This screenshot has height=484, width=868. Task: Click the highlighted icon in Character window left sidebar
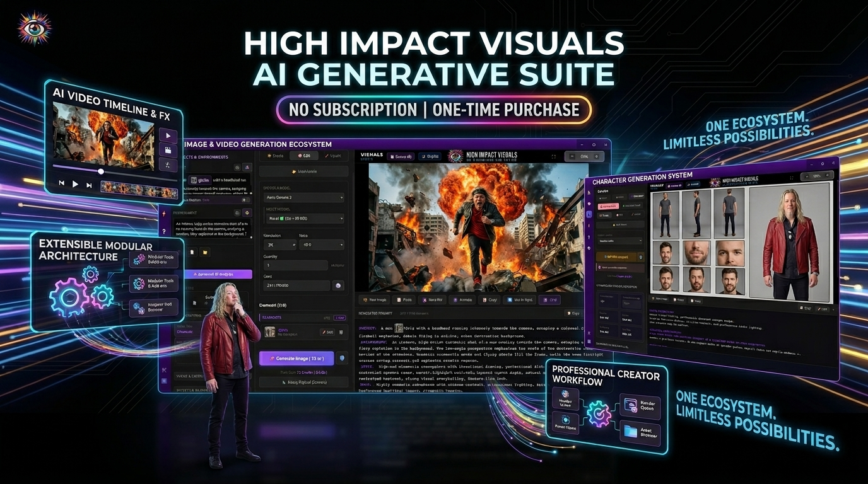pyautogui.click(x=589, y=214)
